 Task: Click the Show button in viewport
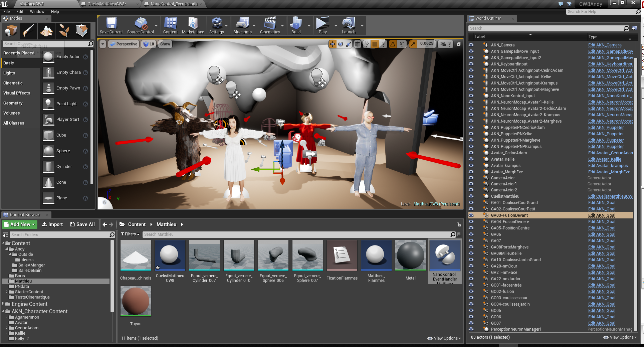[165, 44]
